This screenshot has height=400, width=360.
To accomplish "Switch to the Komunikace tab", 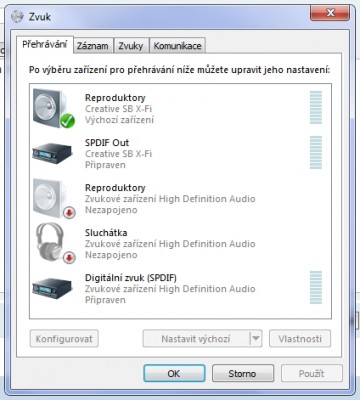I will pyautogui.click(x=177, y=46).
